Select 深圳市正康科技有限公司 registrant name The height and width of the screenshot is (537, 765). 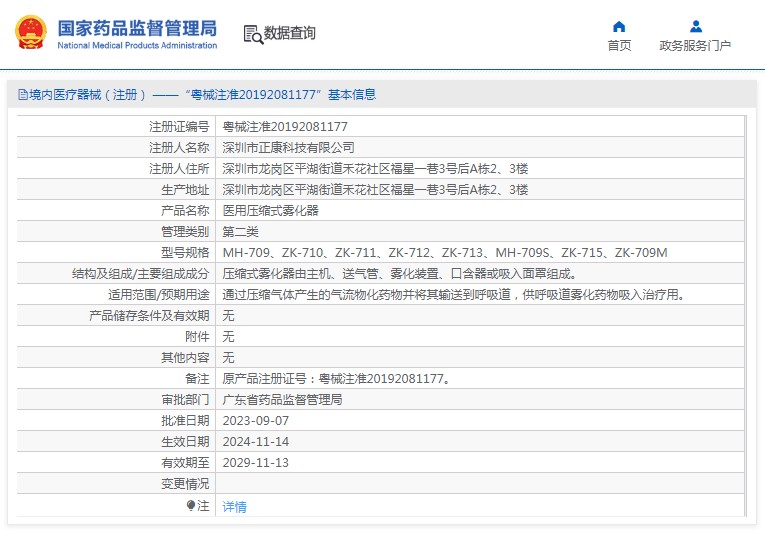click(x=288, y=148)
